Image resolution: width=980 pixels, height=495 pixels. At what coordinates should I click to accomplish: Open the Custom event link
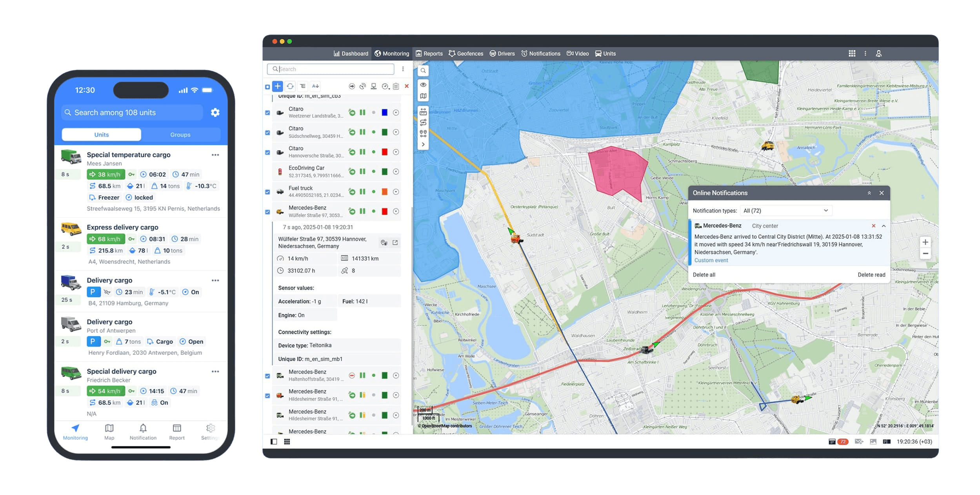pos(711,260)
